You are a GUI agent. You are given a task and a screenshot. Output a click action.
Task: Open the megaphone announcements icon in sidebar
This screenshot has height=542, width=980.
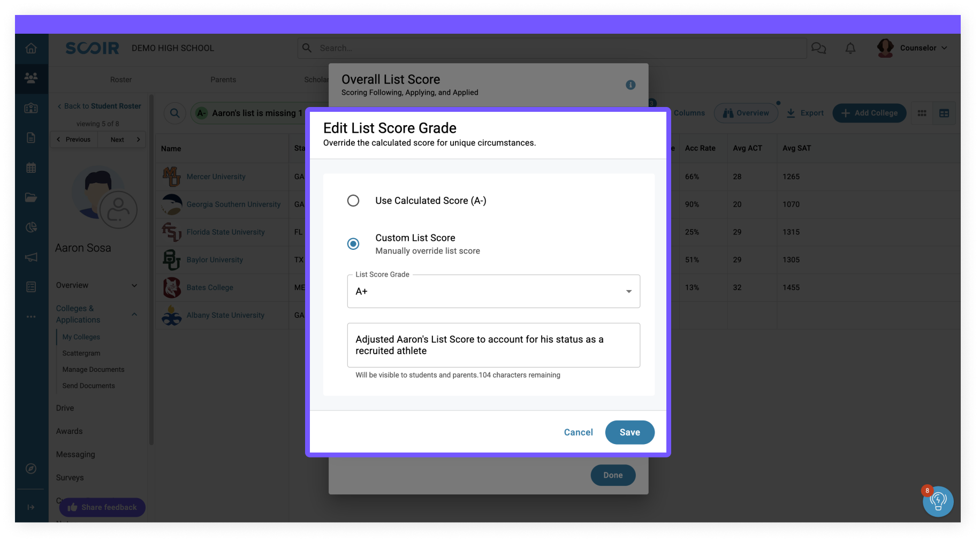click(x=31, y=257)
